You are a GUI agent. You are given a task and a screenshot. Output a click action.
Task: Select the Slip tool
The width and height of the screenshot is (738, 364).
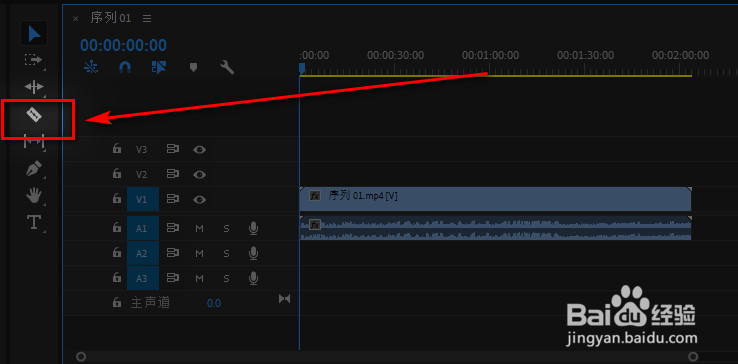[x=34, y=141]
